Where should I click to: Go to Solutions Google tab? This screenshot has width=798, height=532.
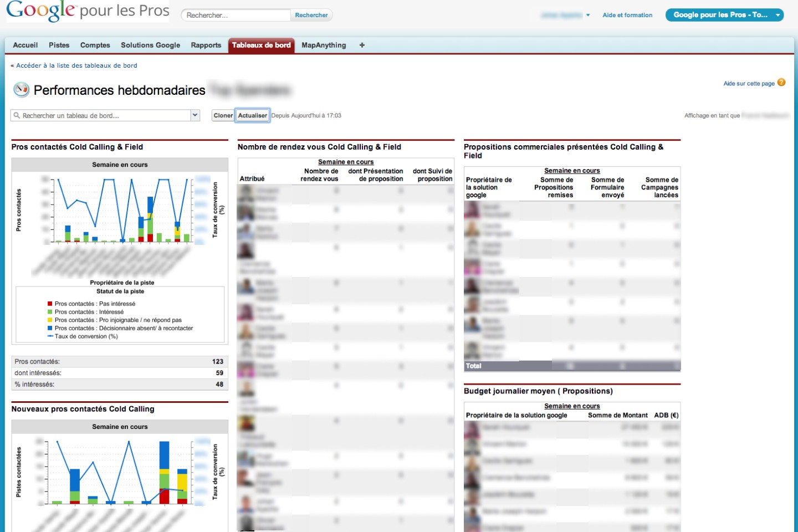pyautogui.click(x=151, y=45)
